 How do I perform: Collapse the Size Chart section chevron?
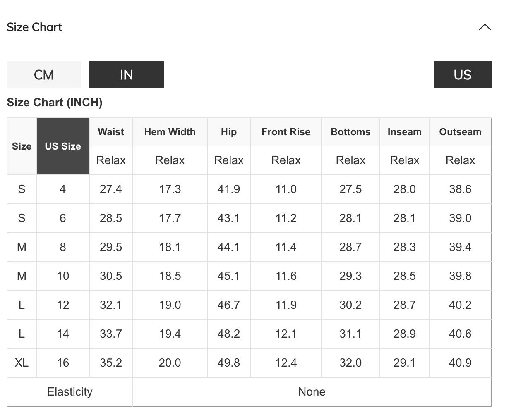pos(485,27)
